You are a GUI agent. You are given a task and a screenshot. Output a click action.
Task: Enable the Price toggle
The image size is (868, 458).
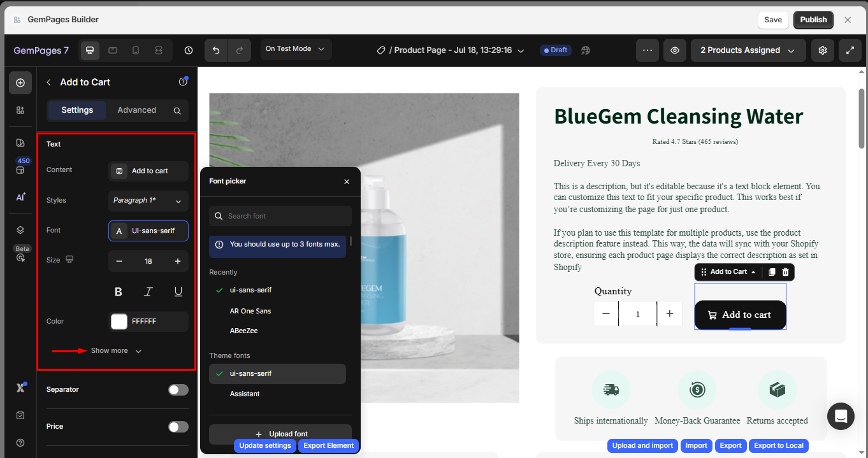tap(178, 427)
